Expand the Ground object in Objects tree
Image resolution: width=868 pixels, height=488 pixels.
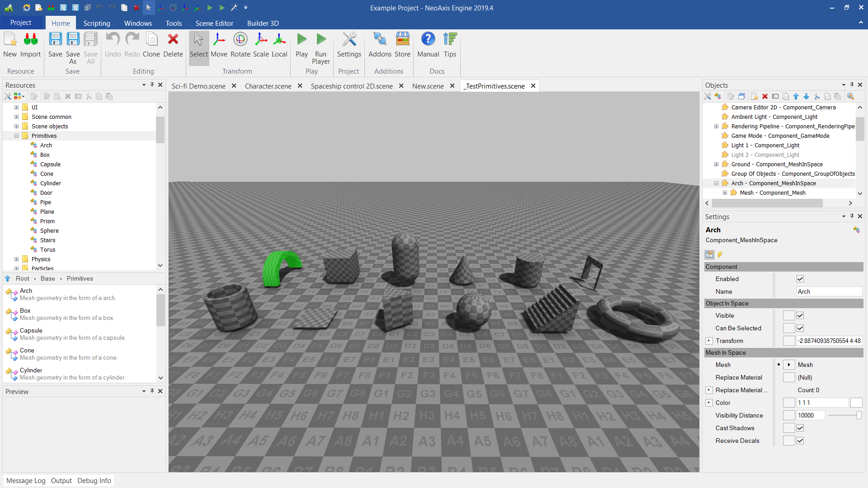[716, 164]
